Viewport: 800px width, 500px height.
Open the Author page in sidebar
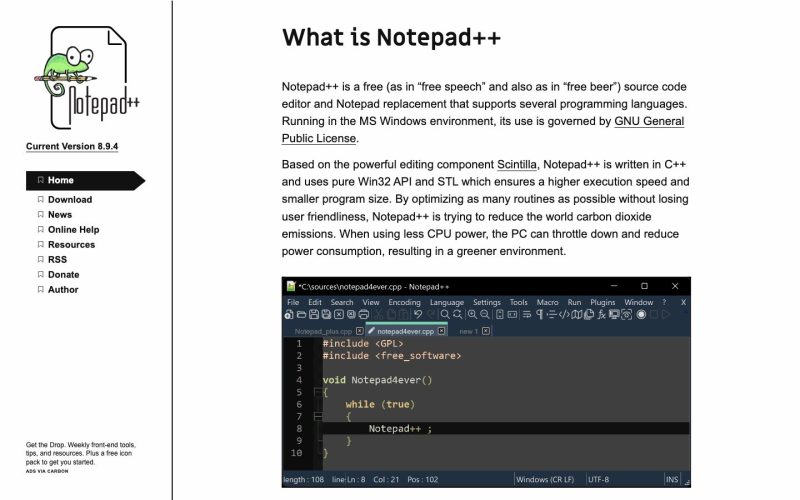(63, 289)
